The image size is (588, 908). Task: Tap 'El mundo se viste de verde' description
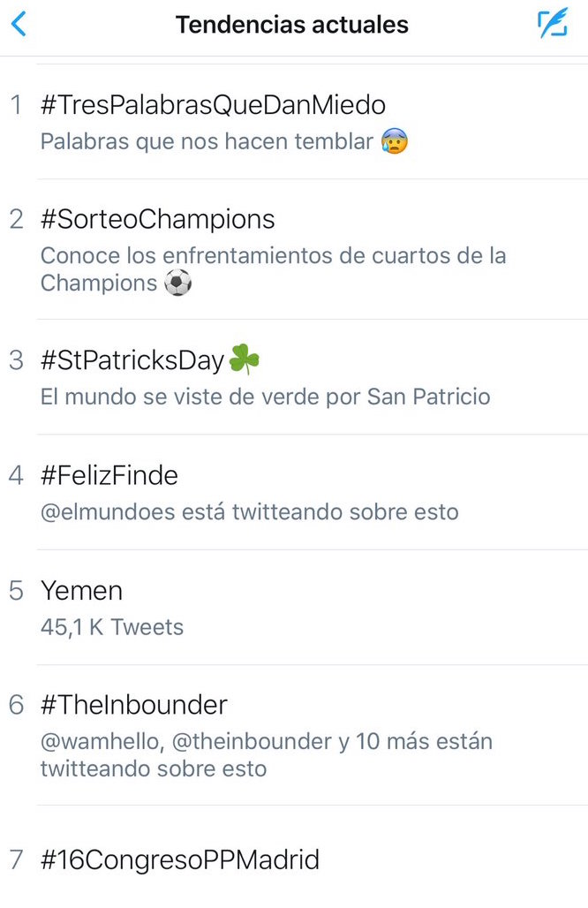tap(265, 397)
